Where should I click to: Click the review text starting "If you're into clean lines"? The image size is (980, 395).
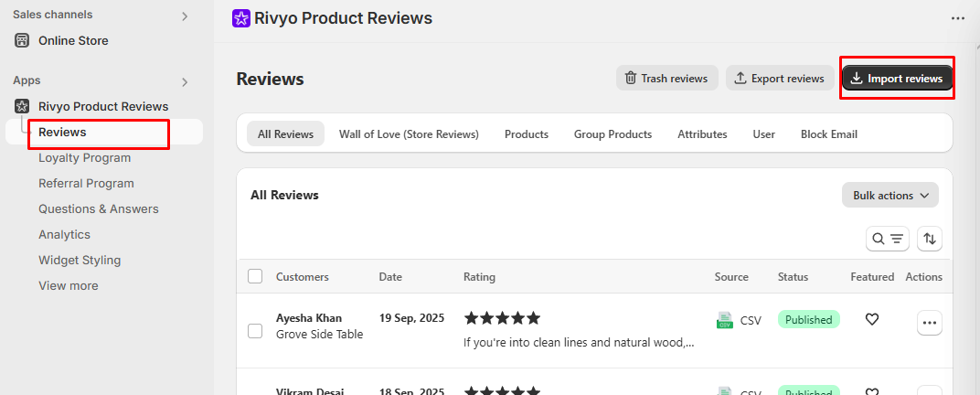click(x=579, y=343)
